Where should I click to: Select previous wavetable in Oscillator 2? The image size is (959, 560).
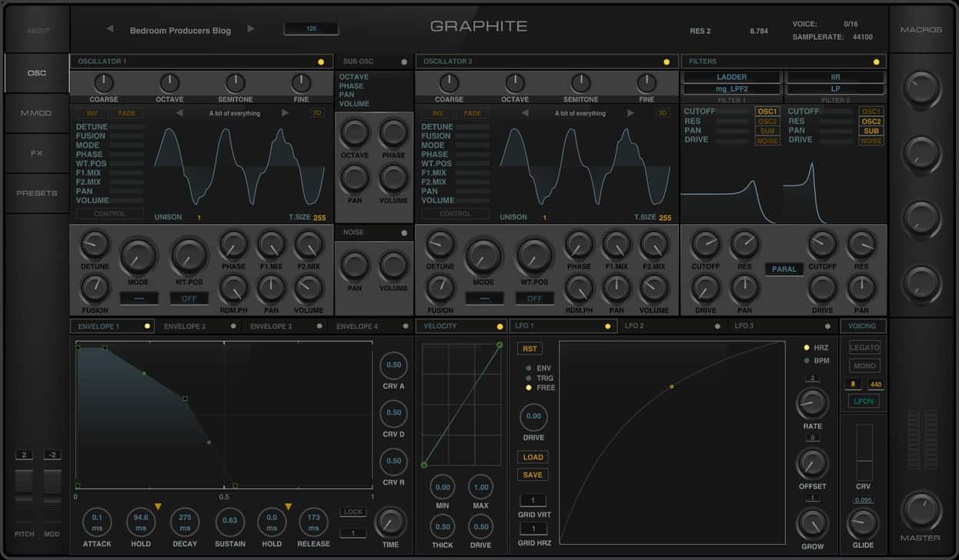[524, 113]
